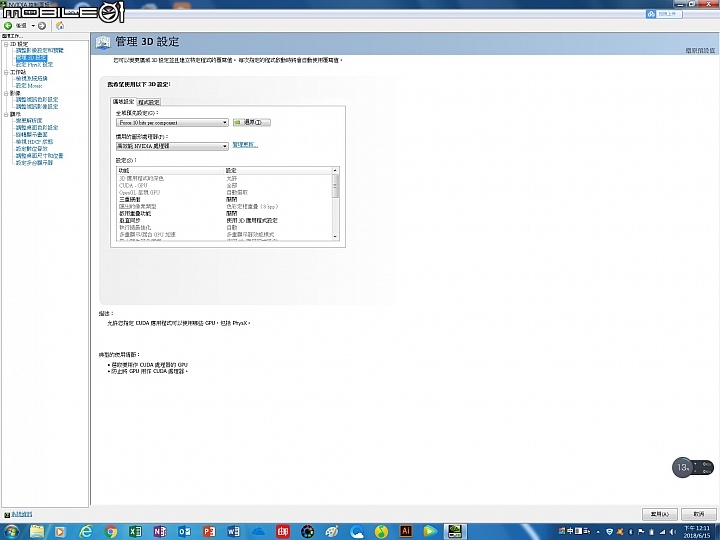The image size is (720, 540).
Task: Click the Baidu cloud upload button
Action: [x=664, y=14]
